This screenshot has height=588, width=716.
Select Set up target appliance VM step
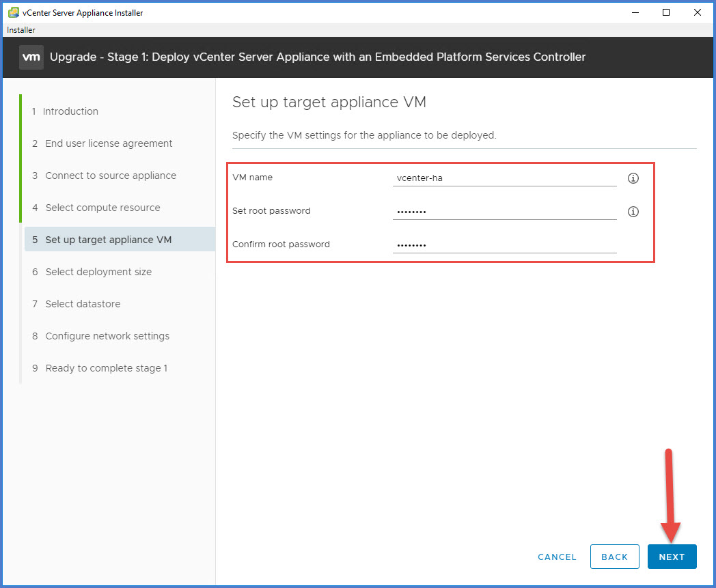(x=108, y=240)
